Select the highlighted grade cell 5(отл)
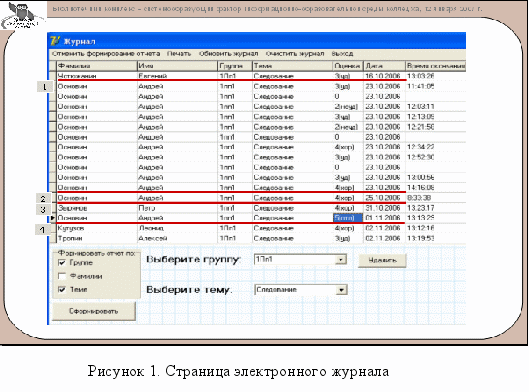 tap(348, 218)
